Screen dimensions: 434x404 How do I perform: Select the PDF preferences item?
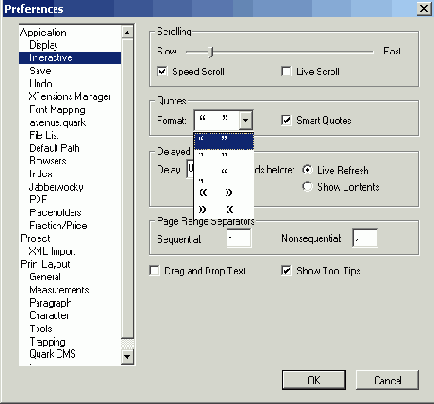tap(38, 199)
